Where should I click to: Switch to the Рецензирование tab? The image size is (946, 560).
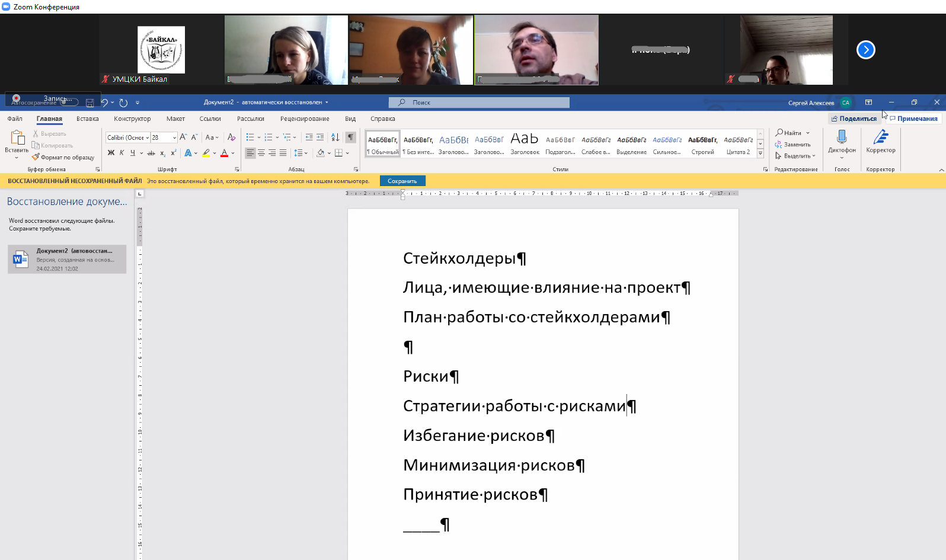(305, 119)
